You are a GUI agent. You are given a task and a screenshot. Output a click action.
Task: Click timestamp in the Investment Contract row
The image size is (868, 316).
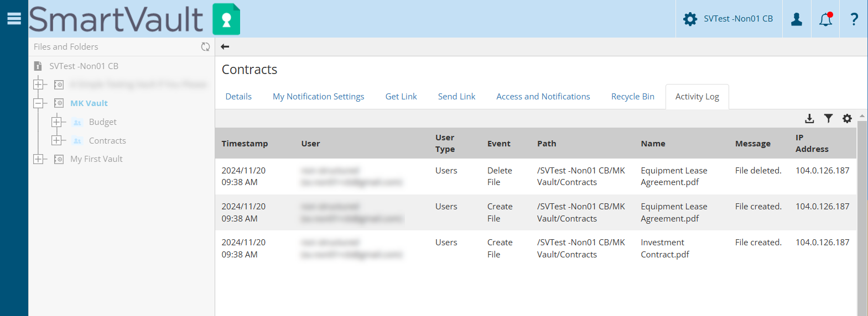(243, 249)
